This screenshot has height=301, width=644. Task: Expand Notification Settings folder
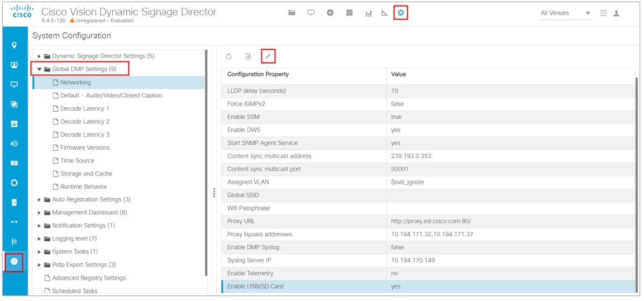coord(40,226)
